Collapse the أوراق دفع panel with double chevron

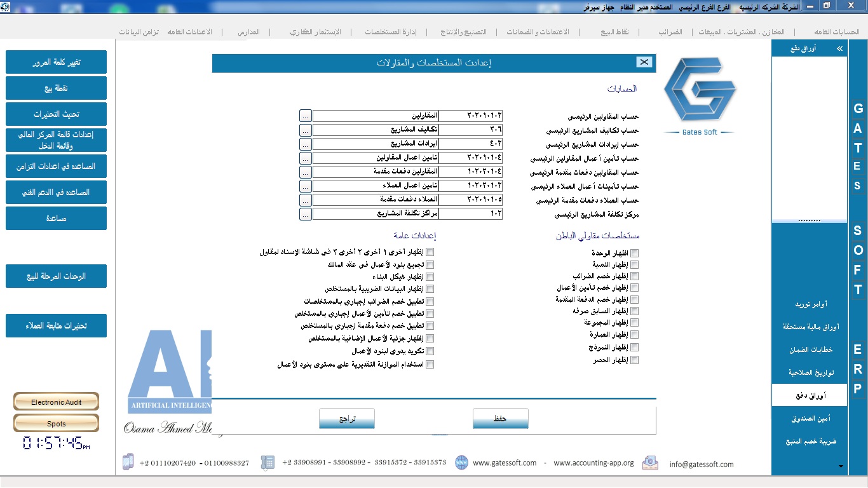(x=839, y=48)
